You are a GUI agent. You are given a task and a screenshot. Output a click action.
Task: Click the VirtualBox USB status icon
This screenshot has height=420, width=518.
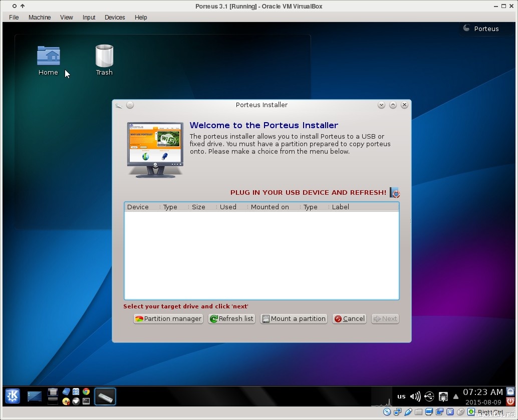[x=408, y=412]
